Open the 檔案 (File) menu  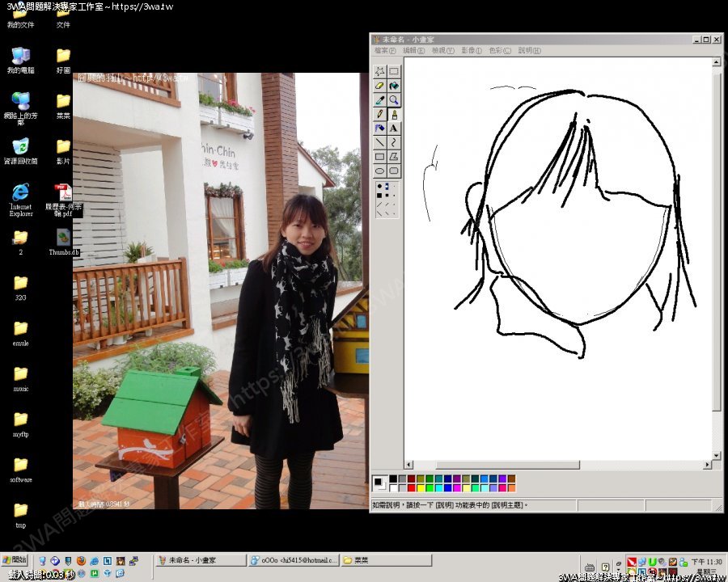pyautogui.click(x=385, y=50)
